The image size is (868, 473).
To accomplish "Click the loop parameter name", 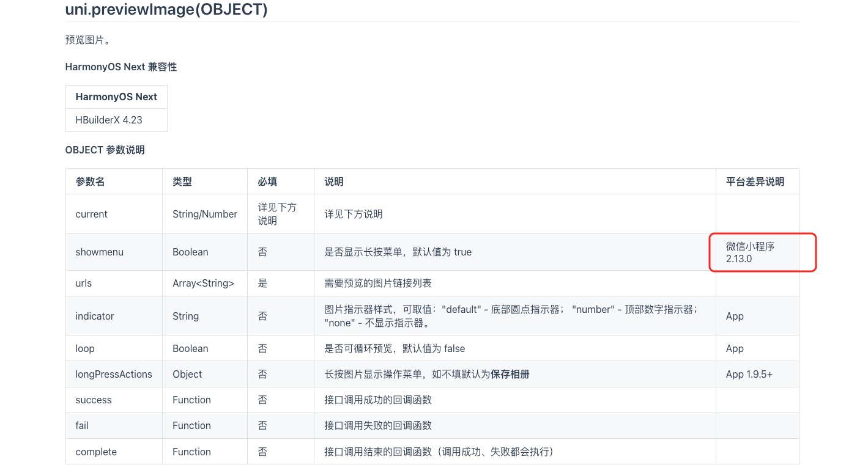I will [85, 348].
